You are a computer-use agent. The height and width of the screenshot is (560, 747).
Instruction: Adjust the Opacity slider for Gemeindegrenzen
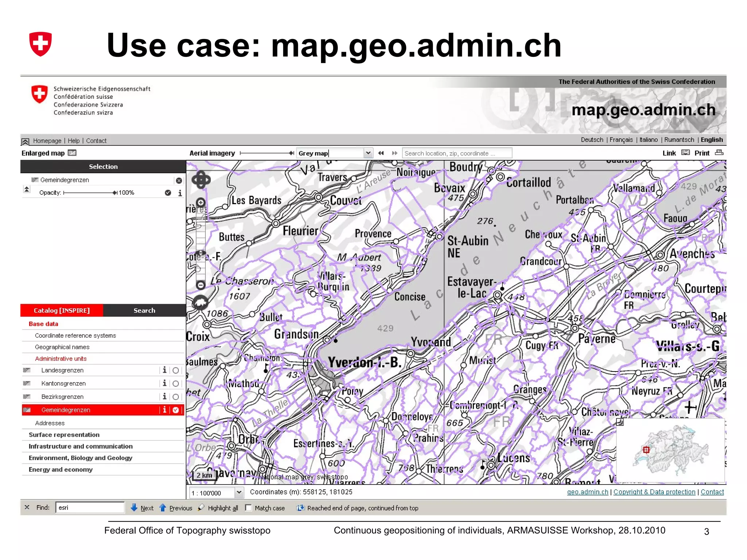[90, 192]
